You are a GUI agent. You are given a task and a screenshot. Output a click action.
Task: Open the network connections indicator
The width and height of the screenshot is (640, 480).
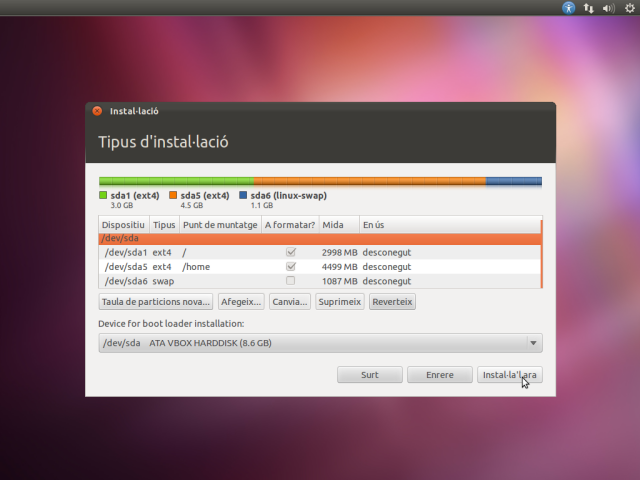589,8
